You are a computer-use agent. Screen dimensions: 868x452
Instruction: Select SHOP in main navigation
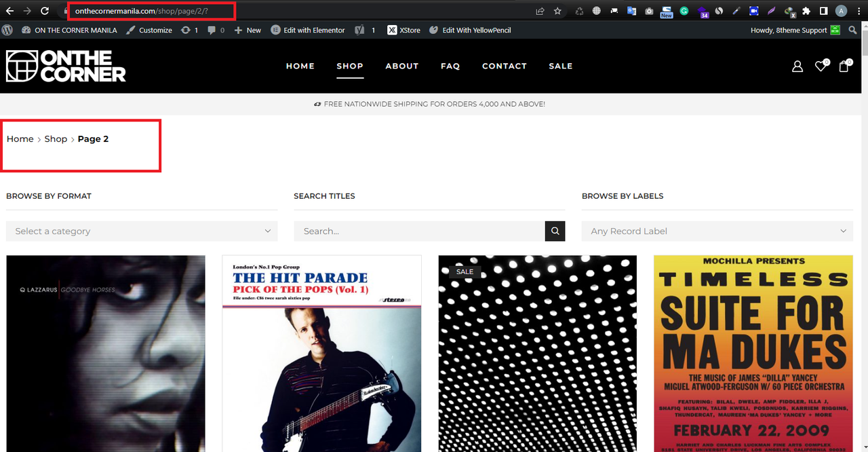click(350, 66)
